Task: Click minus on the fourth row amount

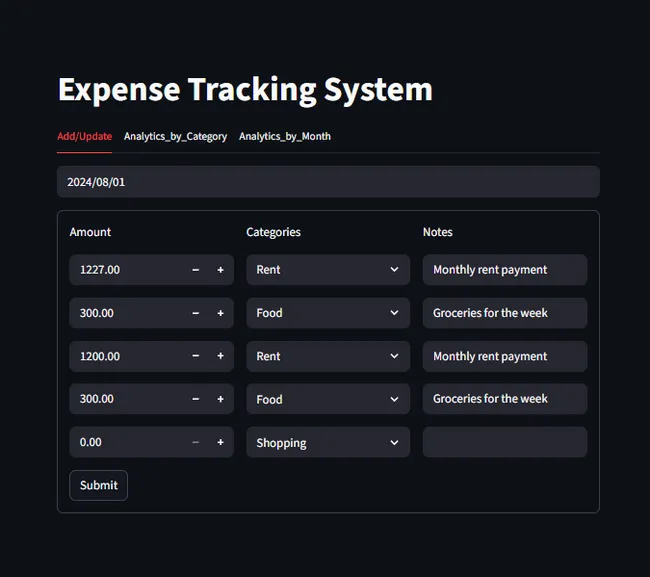Action: pos(195,399)
